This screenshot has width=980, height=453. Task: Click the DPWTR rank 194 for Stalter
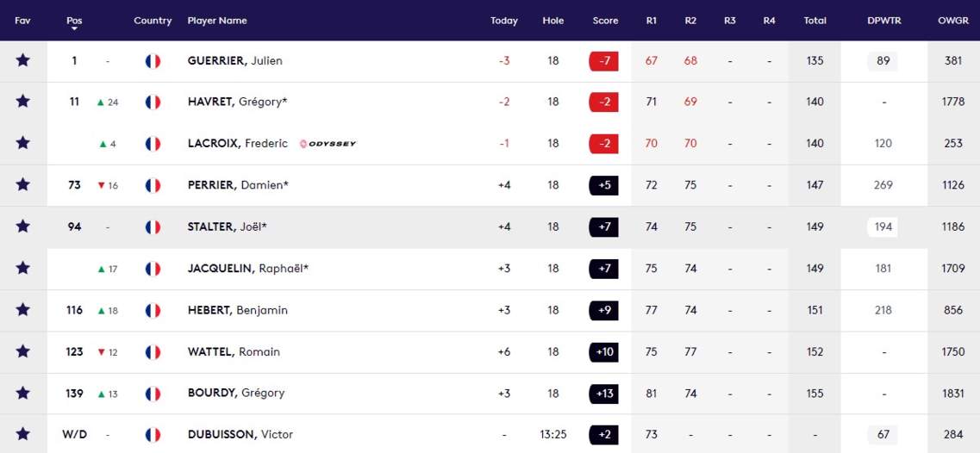[883, 226]
